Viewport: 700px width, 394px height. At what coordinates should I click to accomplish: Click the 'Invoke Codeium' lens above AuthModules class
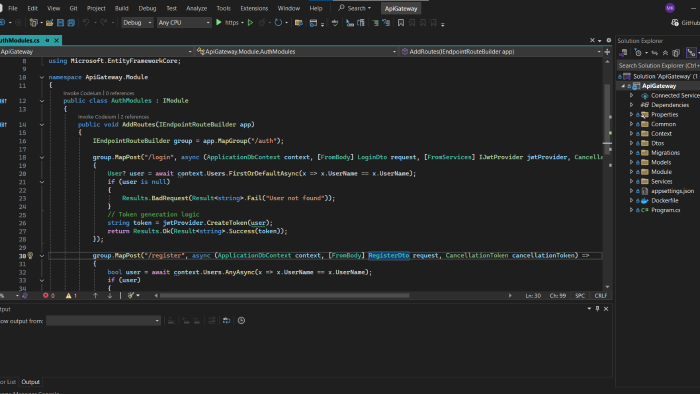click(x=83, y=93)
